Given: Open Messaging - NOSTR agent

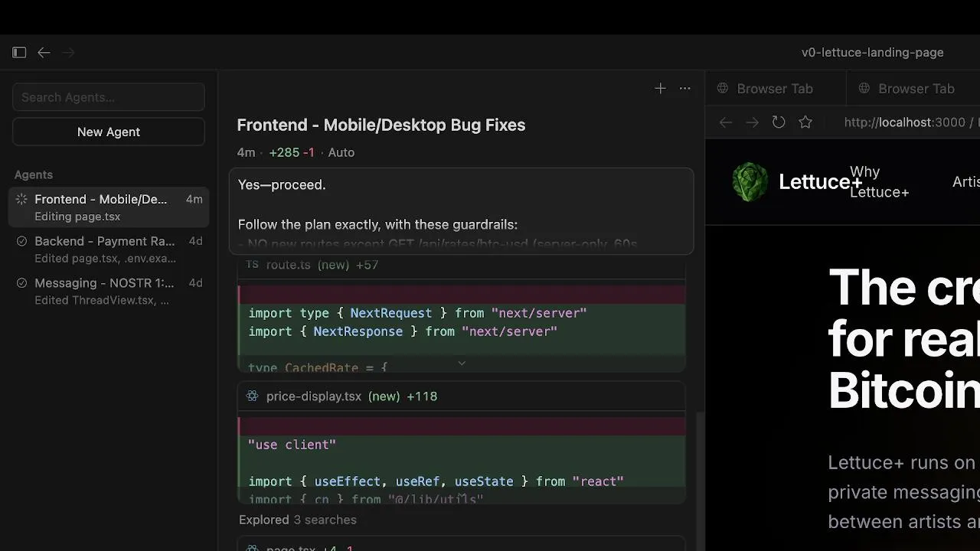Looking at the screenshot, I should point(109,291).
